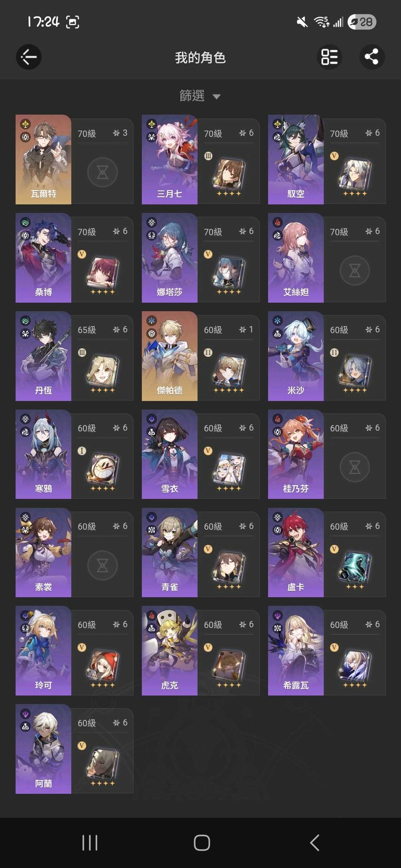Tap 馭空's equipped light cone icon
The width and height of the screenshot is (401, 868).
pos(355,175)
